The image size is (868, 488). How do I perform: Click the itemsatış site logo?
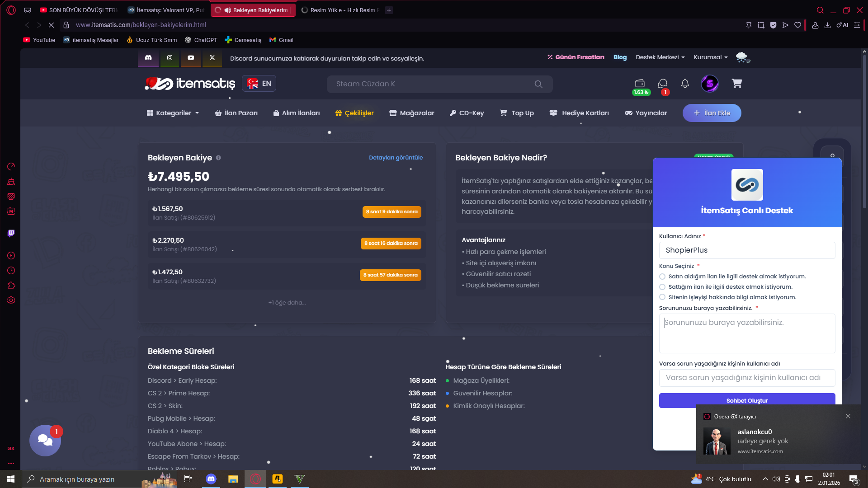click(190, 84)
